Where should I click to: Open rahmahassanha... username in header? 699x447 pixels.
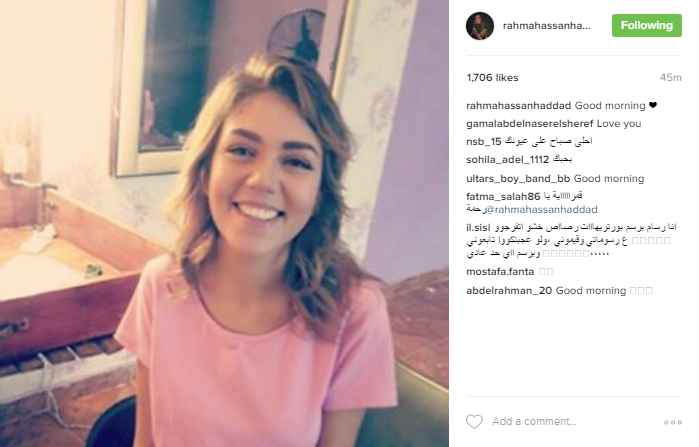(546, 26)
